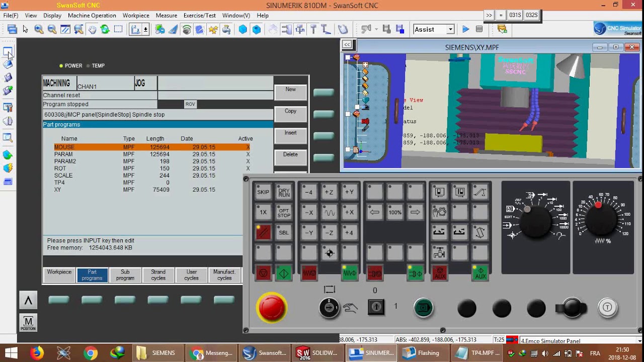
Task: Click the right arrow spindle increase key
Action: (415, 213)
